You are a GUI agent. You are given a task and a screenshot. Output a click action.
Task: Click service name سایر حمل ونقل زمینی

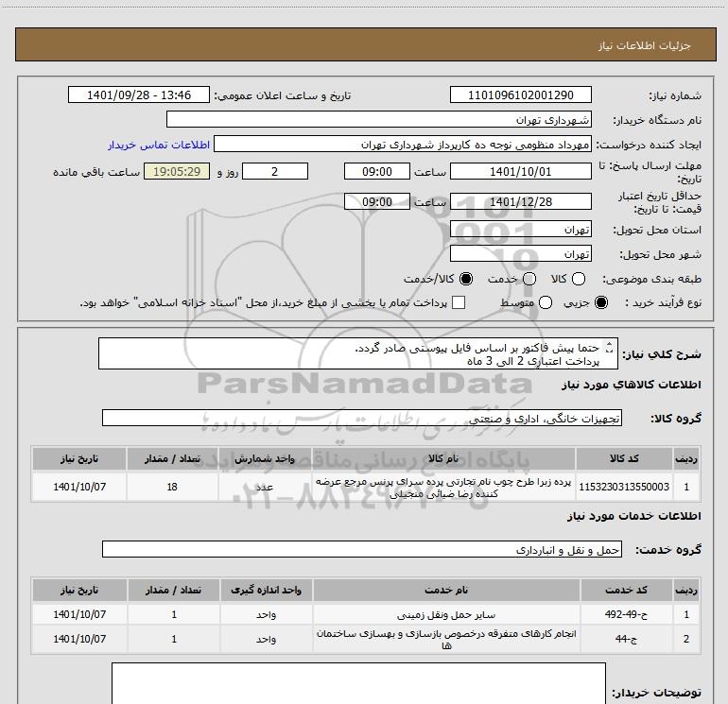pos(446,614)
